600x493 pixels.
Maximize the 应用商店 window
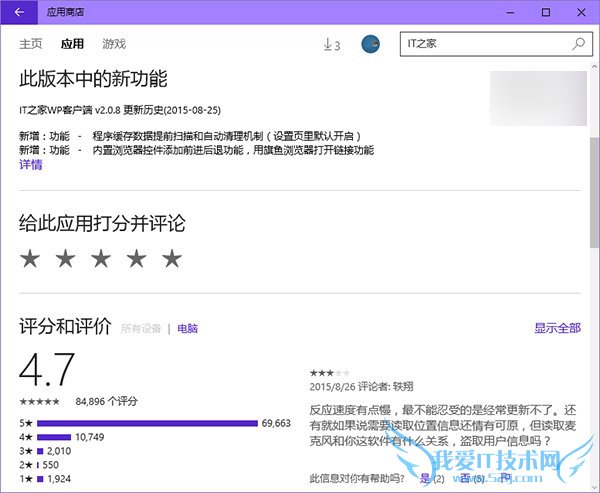[x=546, y=12]
